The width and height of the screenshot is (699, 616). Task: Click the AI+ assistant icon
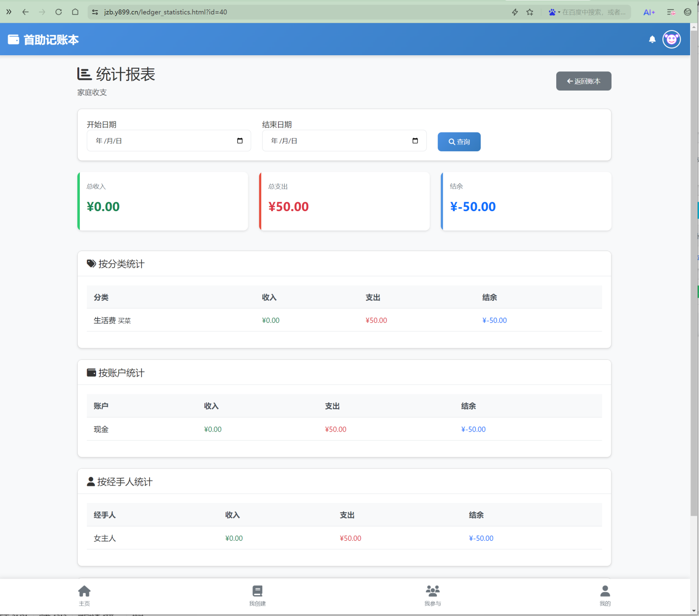tap(648, 12)
